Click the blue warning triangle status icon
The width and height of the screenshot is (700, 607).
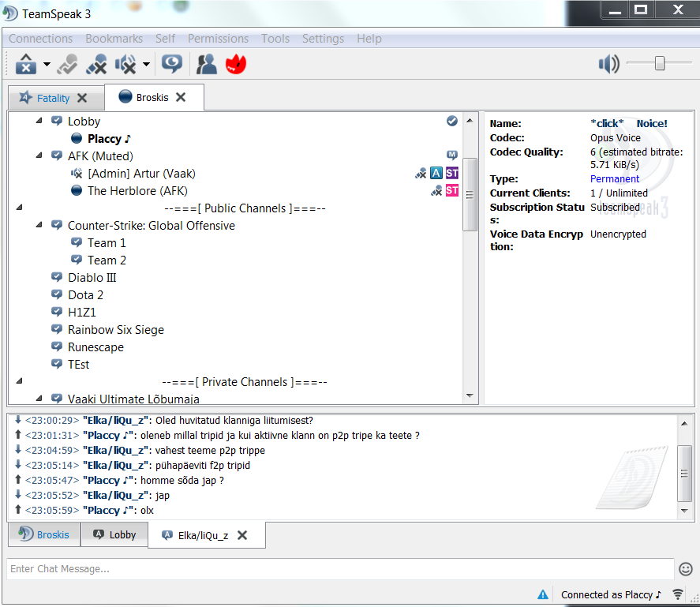(542, 594)
